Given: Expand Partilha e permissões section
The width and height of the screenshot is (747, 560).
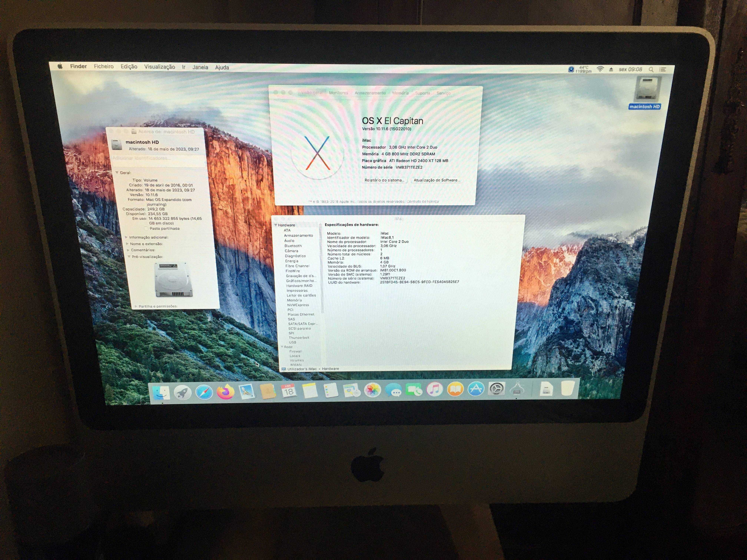Looking at the screenshot, I should [x=136, y=306].
